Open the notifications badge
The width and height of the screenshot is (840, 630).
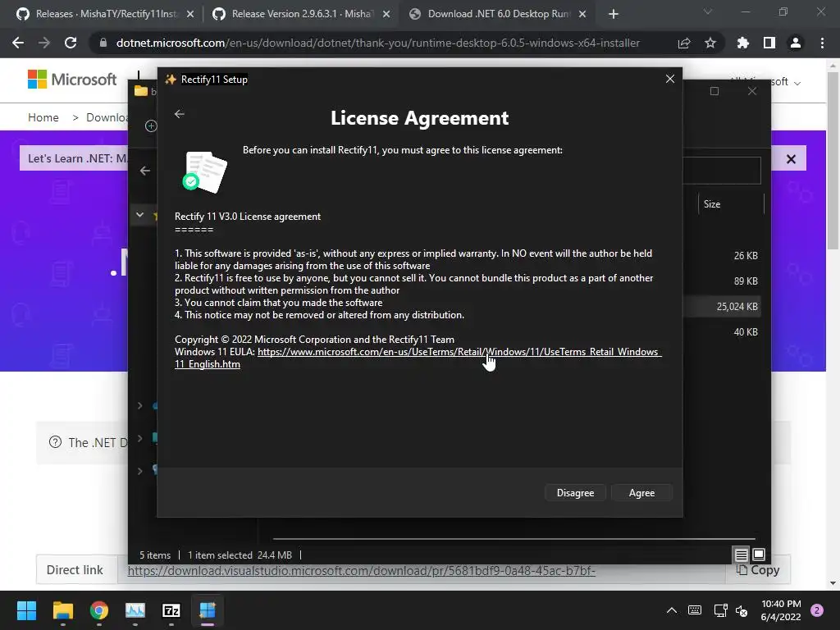(817, 610)
